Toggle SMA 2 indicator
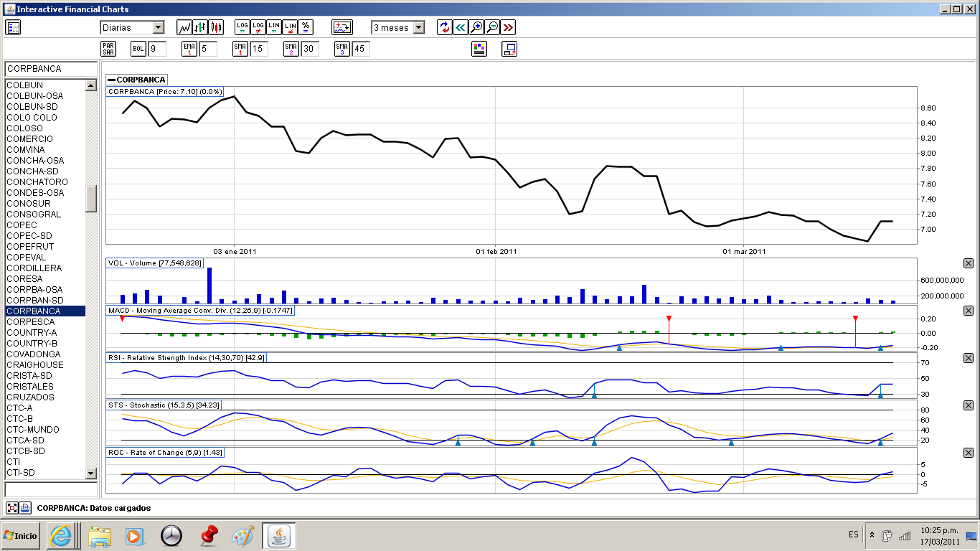This screenshot has width=980, height=551. pyautogui.click(x=291, y=49)
